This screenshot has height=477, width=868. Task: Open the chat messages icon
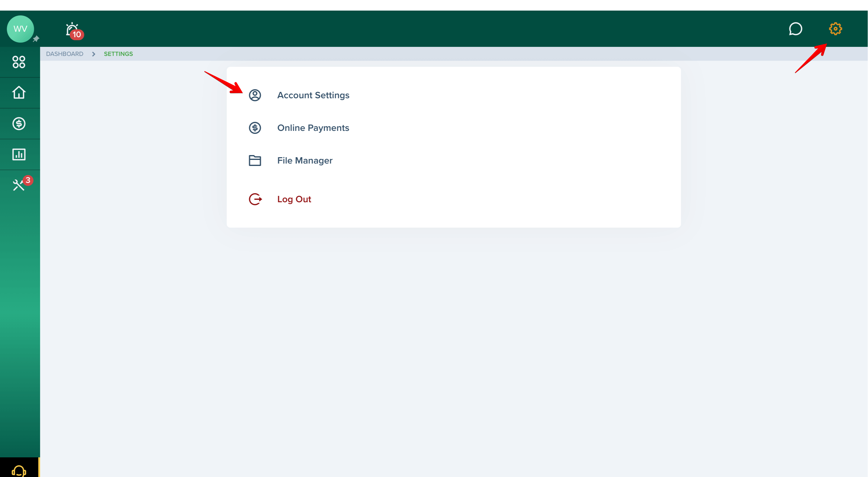(x=796, y=29)
